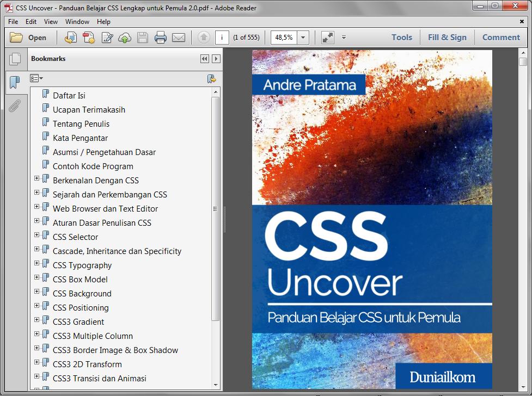Expand the CSS Typography bookmark
532x396 pixels.
(36, 263)
